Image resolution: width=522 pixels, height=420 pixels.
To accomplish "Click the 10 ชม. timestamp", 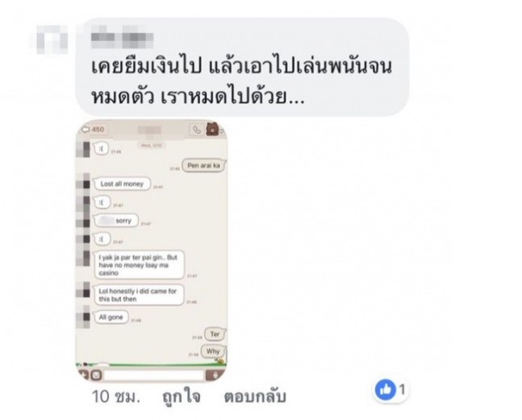I will (115, 396).
